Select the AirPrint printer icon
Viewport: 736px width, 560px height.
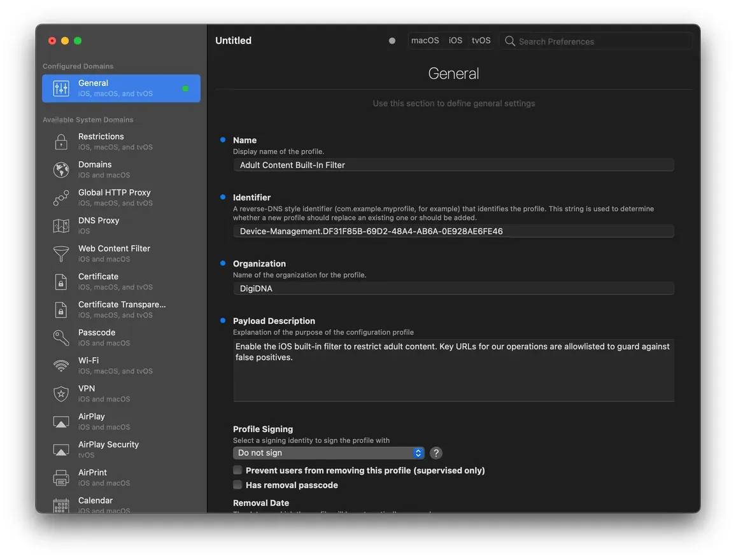60,477
